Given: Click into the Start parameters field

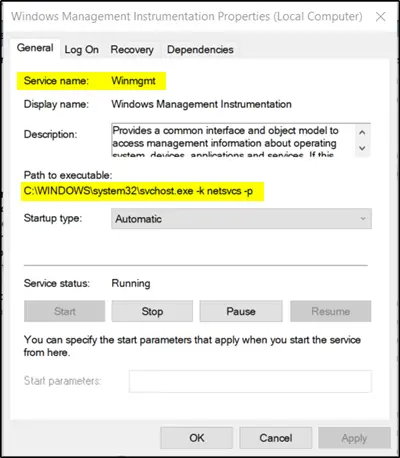Looking at the screenshot, I should click(x=250, y=381).
